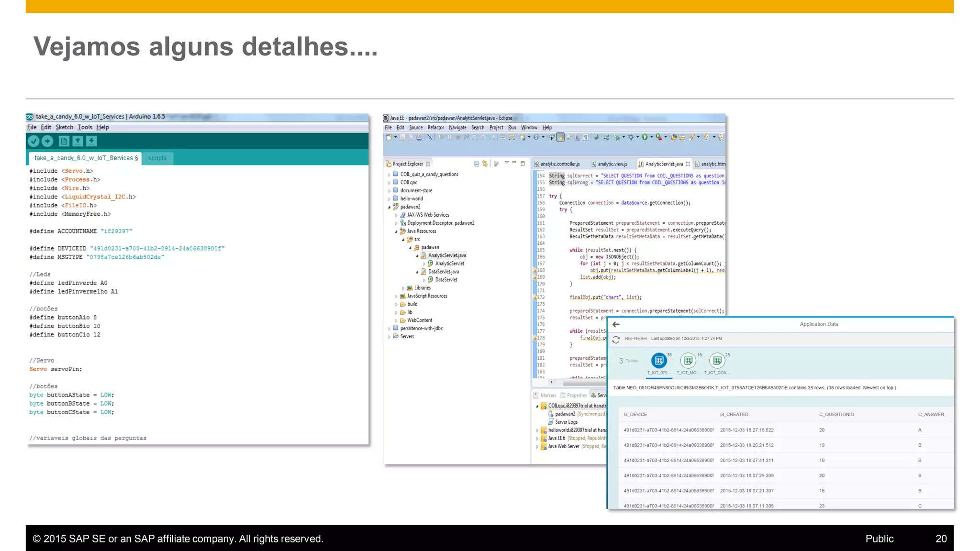Open the Properties tab in bottom panel
The image size is (980, 551).
click(573, 396)
